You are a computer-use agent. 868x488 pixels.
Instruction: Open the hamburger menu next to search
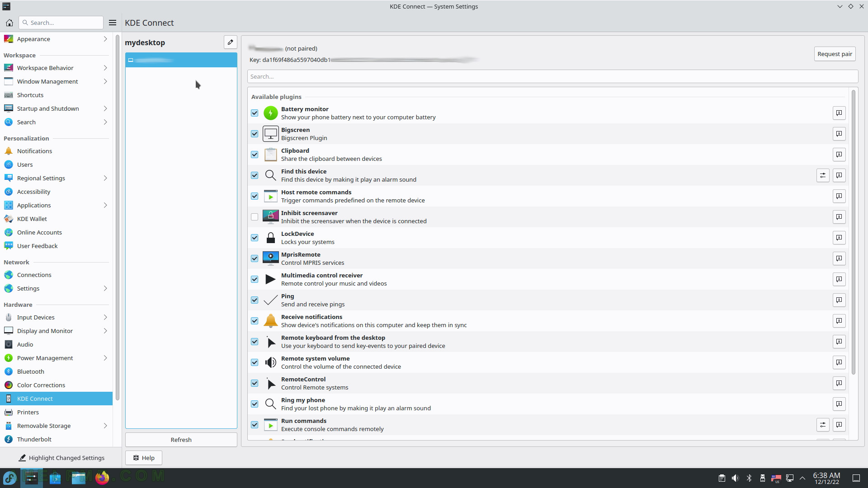click(113, 23)
